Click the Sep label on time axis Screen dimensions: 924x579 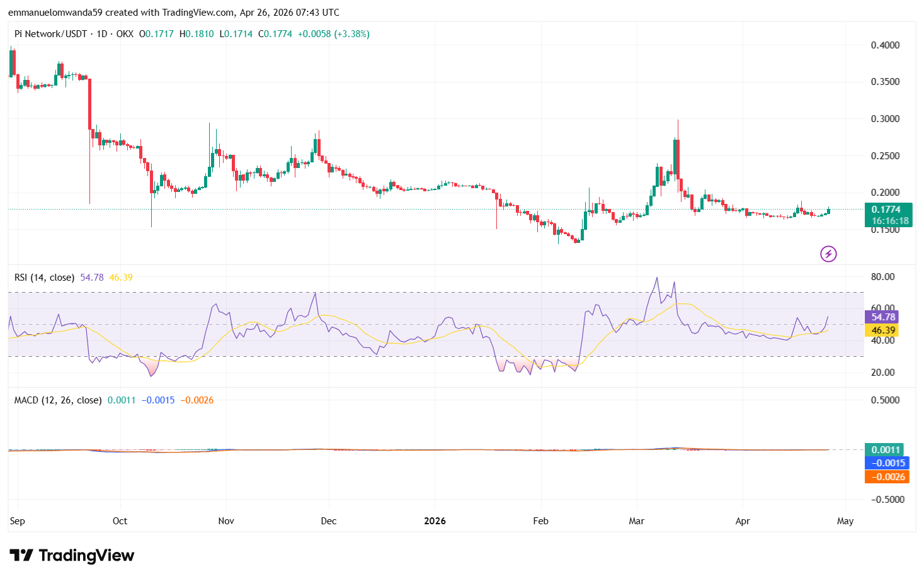click(x=18, y=521)
